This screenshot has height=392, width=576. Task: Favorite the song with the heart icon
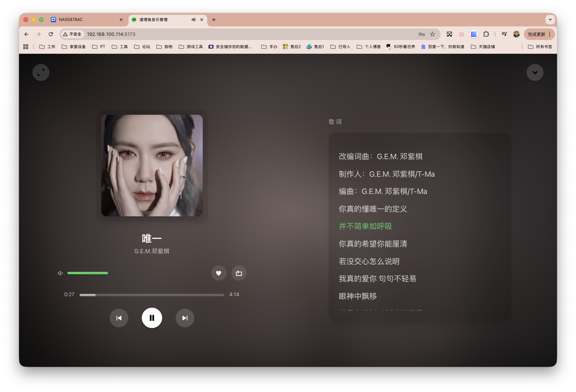point(219,273)
